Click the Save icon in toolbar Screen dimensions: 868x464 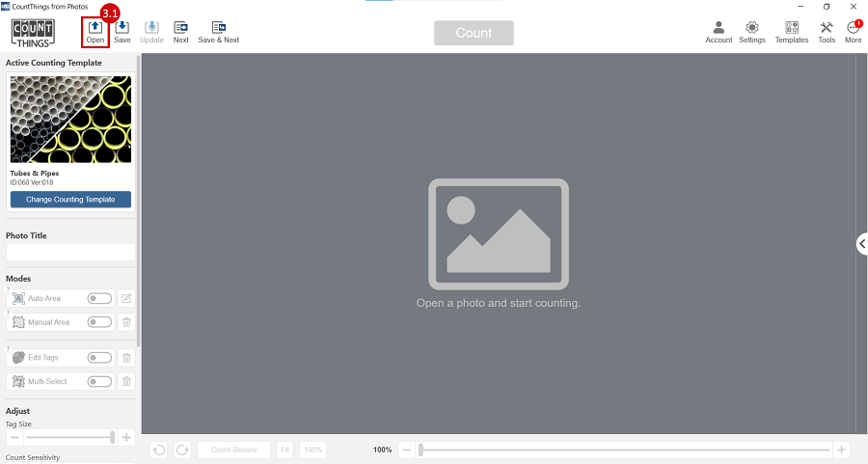tap(122, 28)
